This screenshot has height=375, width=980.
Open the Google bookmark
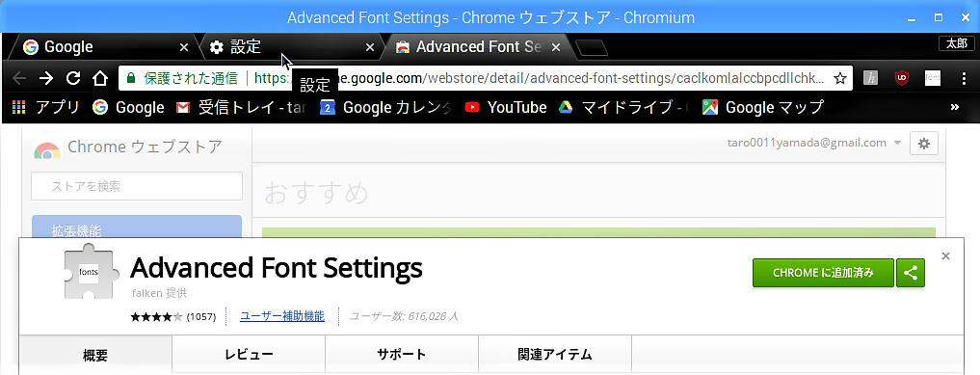pyautogui.click(x=128, y=108)
